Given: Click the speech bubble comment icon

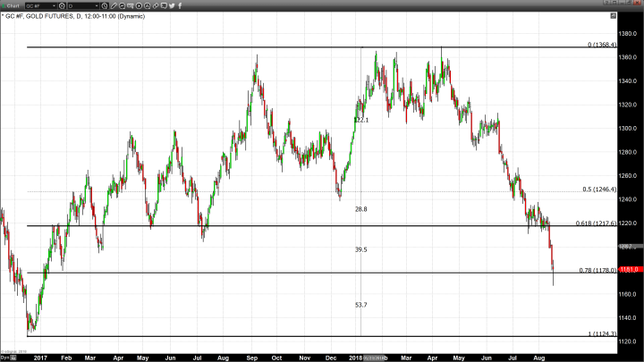Looking at the screenshot, I should pos(164,5).
